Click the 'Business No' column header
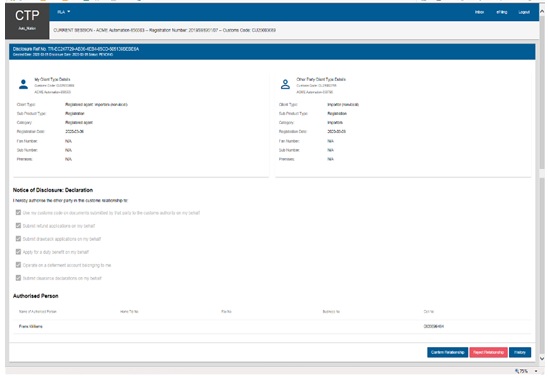Image resolution: width=548 pixels, height=378 pixels. 331,311
